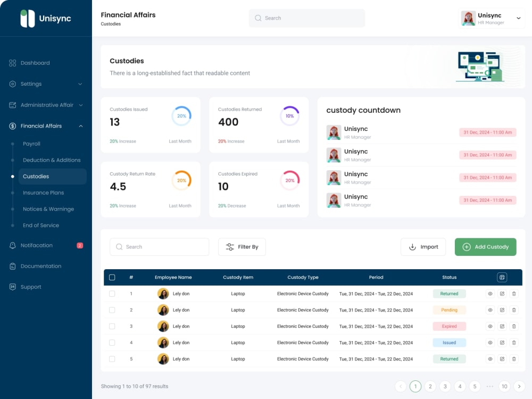Go to page 2 in pagination
This screenshot has height=399, width=532.
click(x=430, y=386)
